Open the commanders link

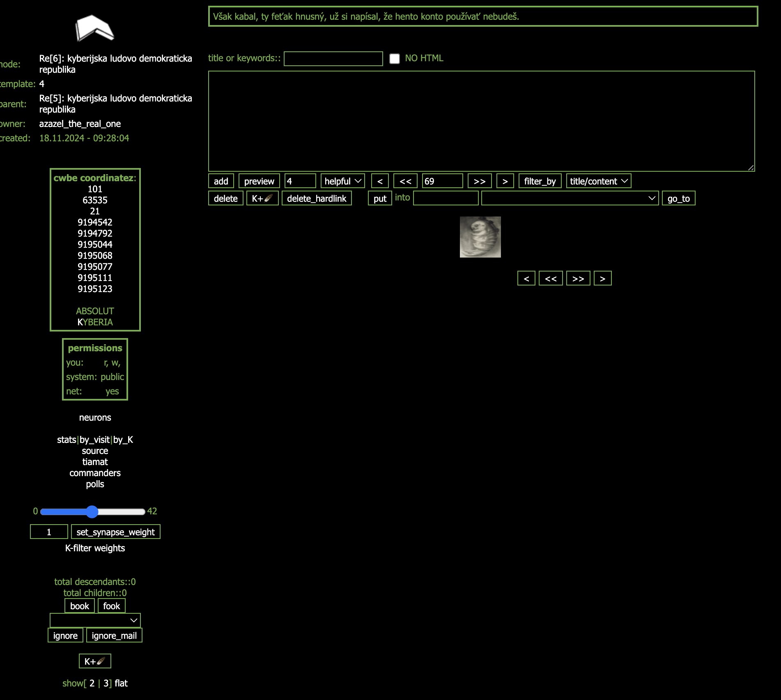click(x=95, y=473)
